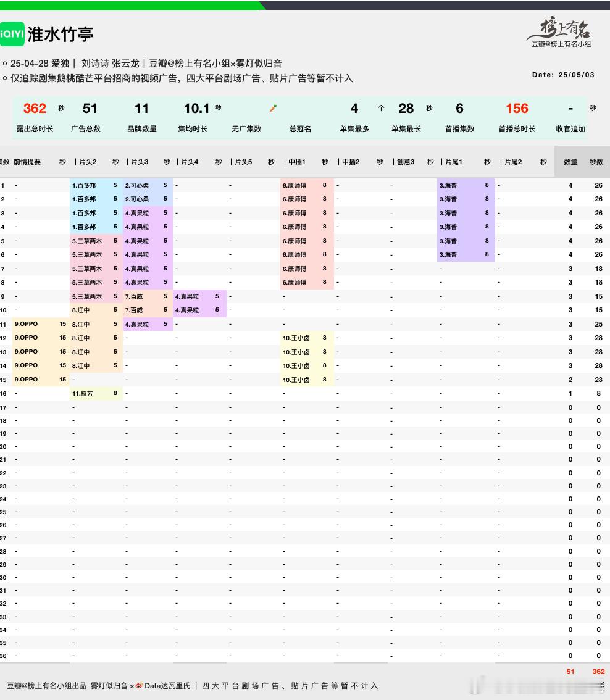Viewport: 610px width, 700px height.
Task: Click the 秒数 column header
Action: click(596, 162)
